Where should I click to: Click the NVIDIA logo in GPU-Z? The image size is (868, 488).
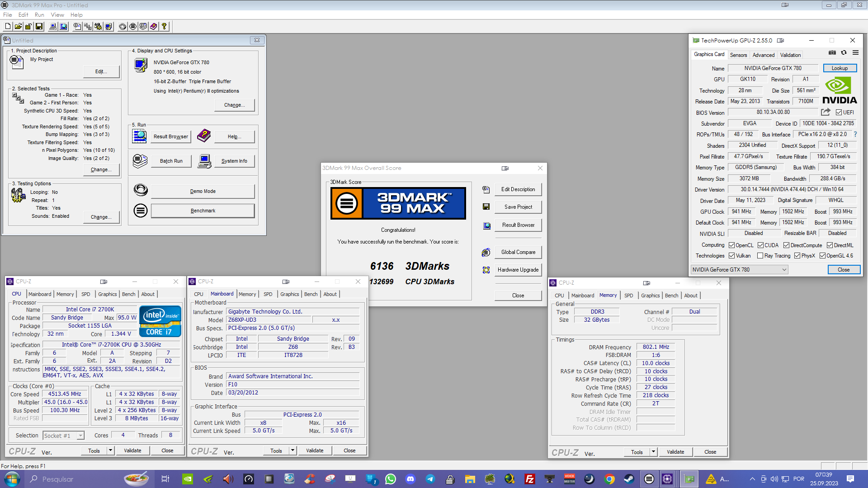point(839,90)
